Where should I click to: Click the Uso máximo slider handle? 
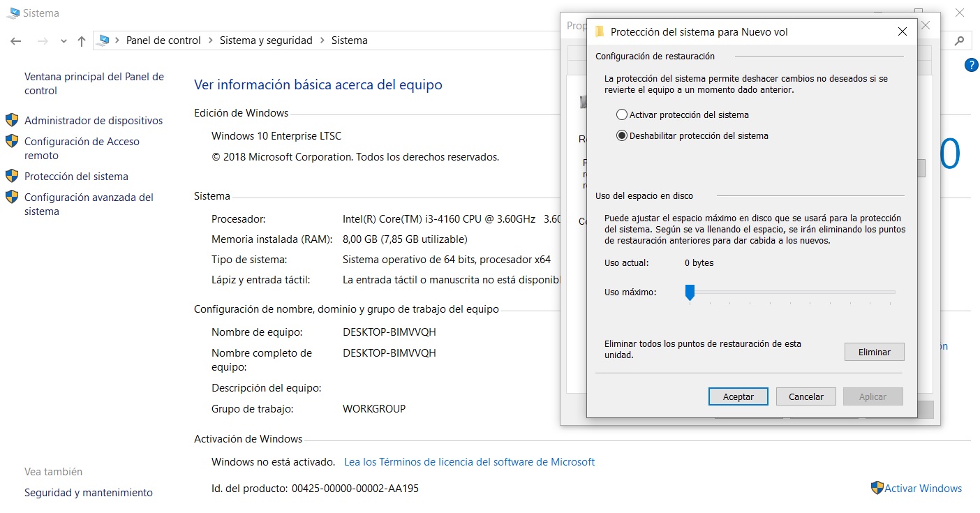690,292
